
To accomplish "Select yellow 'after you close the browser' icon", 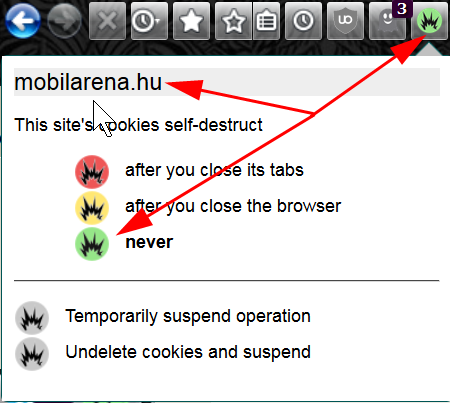I will 92,208.
